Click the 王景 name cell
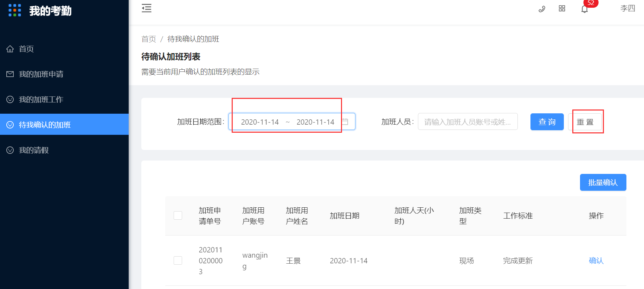The image size is (644, 289). (293, 261)
